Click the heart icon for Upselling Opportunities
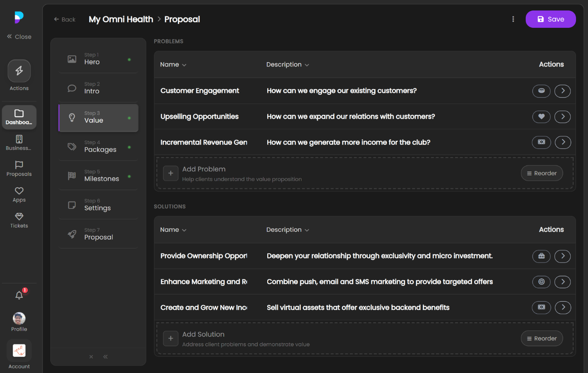 [x=541, y=117]
